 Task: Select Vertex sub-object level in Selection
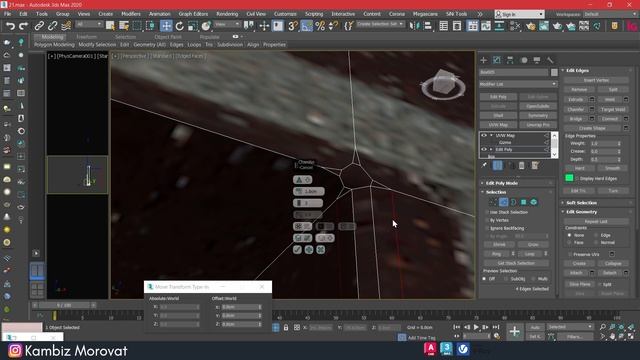[493, 202]
